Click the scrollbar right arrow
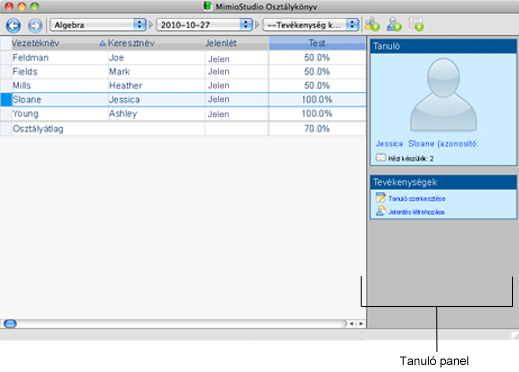Screen dimensions: 519x372 click(361, 324)
